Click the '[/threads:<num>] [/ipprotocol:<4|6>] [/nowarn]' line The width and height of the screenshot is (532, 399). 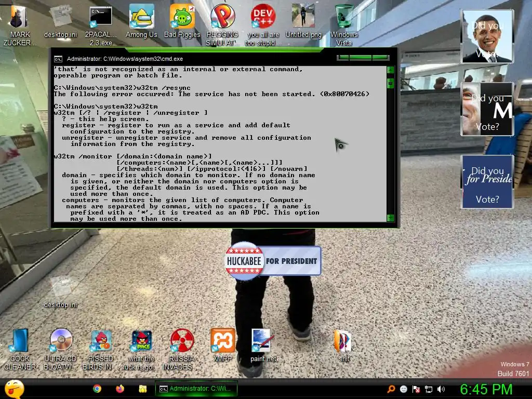[x=212, y=169]
